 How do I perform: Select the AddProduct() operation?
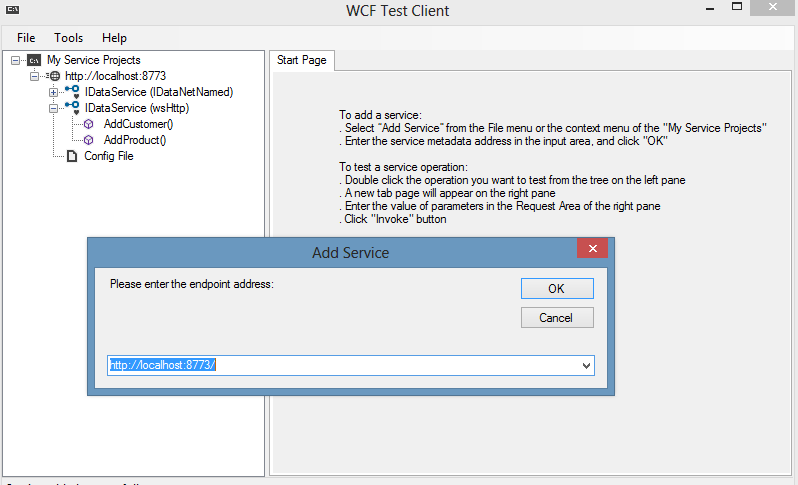click(x=135, y=140)
